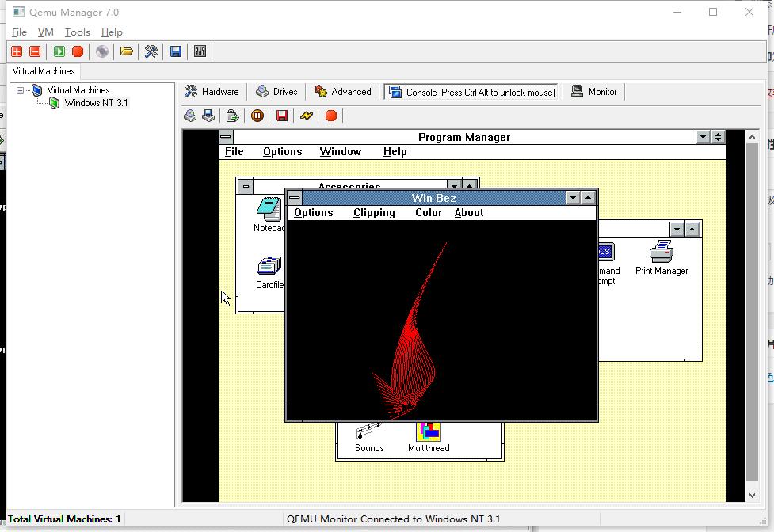774x532 pixels.
Task: Open the Sounds icon
Action: [x=369, y=438]
